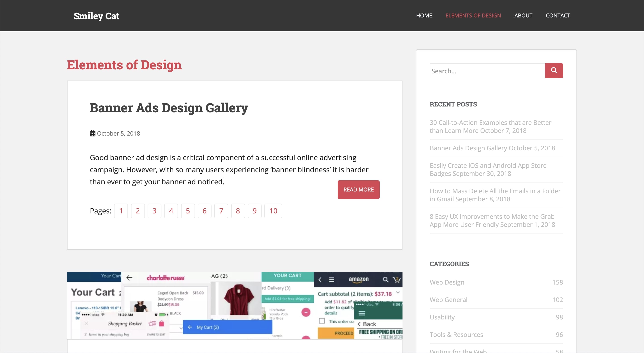Click the Smiley Cat site logo text

coord(96,15)
